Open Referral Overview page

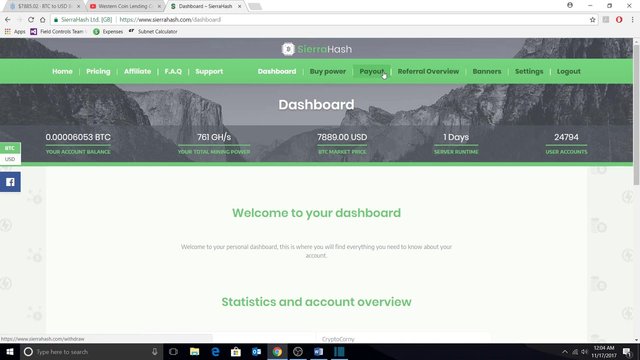coord(428,71)
